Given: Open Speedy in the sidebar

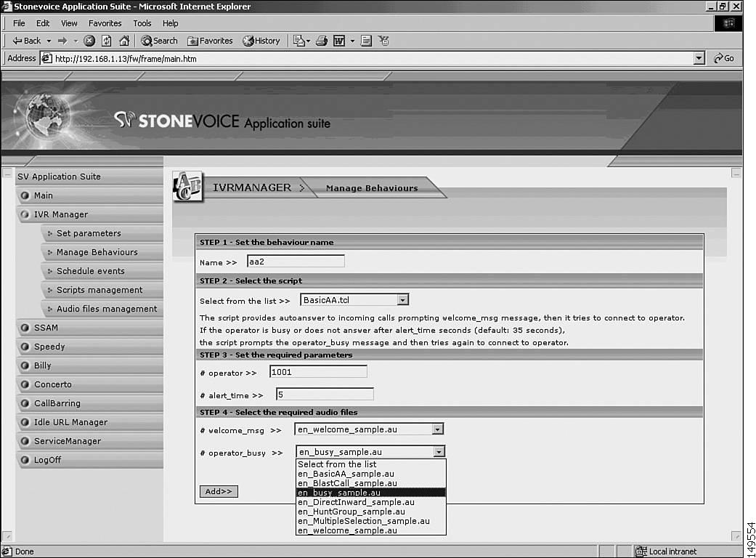Looking at the screenshot, I should coord(89,347).
